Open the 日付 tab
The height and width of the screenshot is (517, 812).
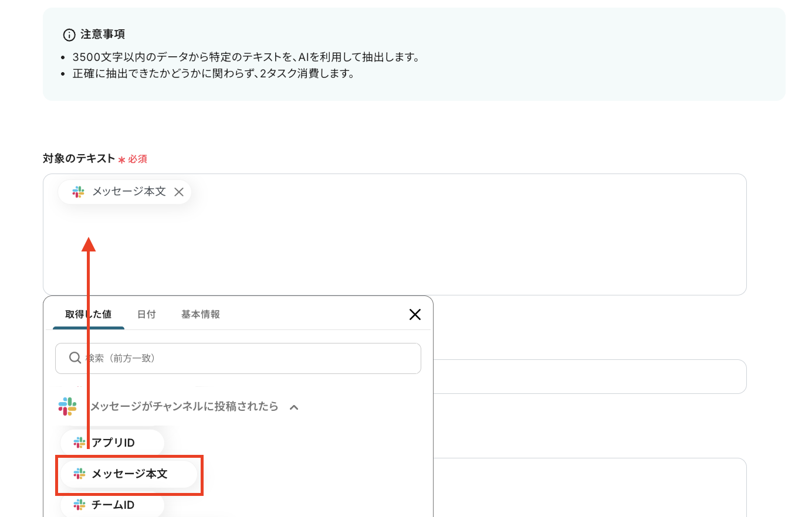click(147, 314)
